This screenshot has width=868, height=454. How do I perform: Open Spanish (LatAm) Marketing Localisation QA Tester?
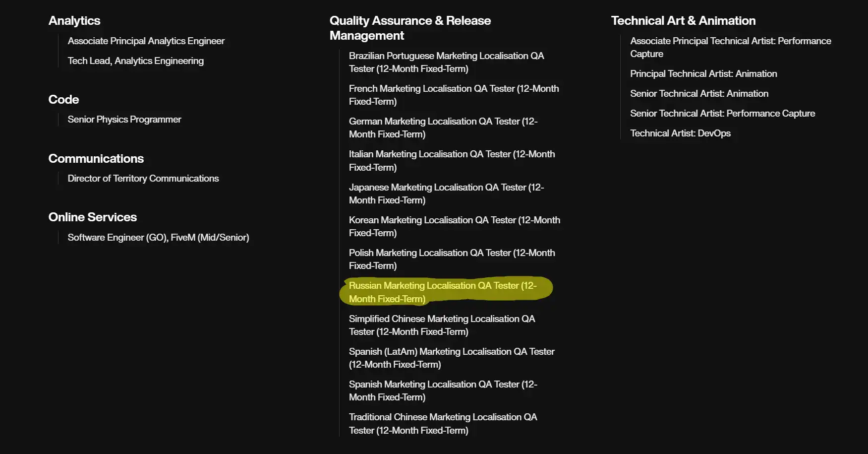pyautogui.click(x=452, y=358)
